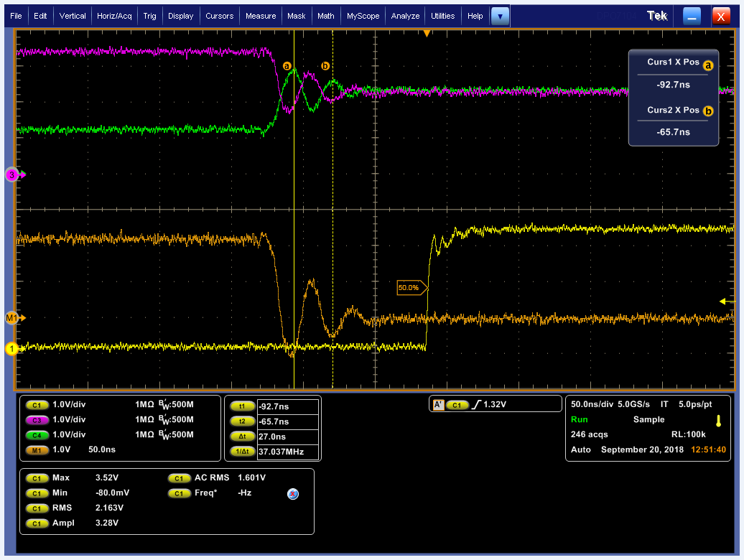Click the yellow trigger level arrow on right edge
This screenshot has width=744, height=560.
tap(727, 301)
